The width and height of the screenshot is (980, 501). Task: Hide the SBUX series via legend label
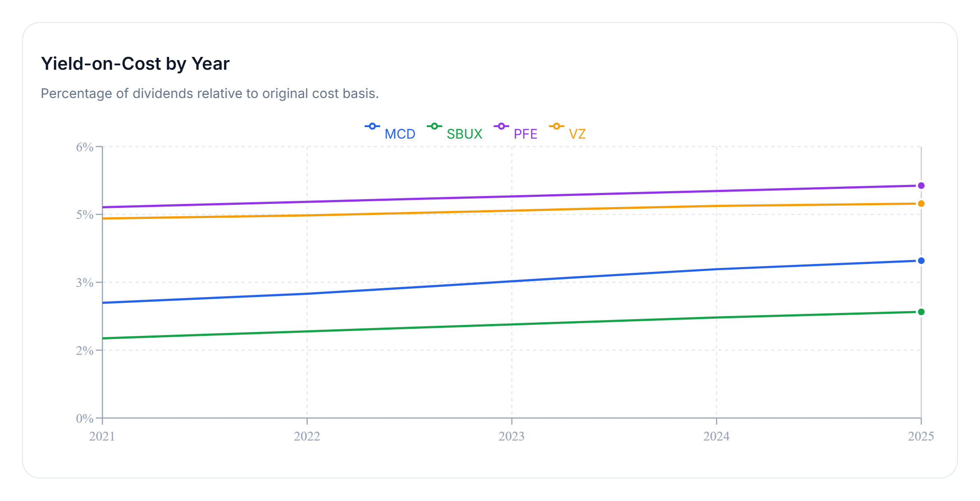[x=464, y=134]
